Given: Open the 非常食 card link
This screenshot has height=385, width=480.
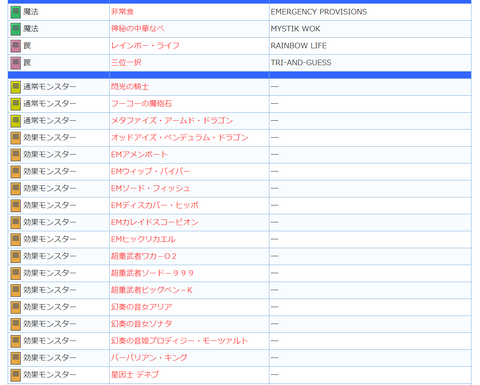Looking at the screenshot, I should pyautogui.click(x=122, y=12).
